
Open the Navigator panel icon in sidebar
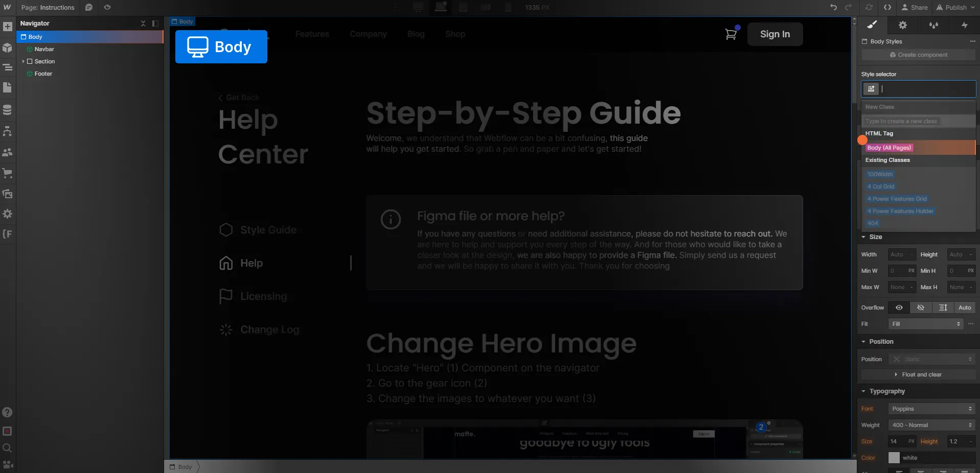(x=7, y=67)
